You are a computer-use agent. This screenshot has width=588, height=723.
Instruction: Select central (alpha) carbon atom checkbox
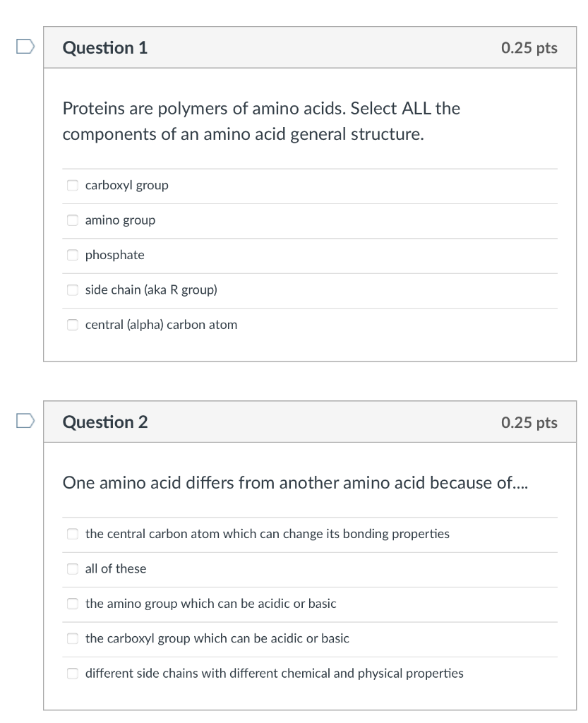click(73, 325)
